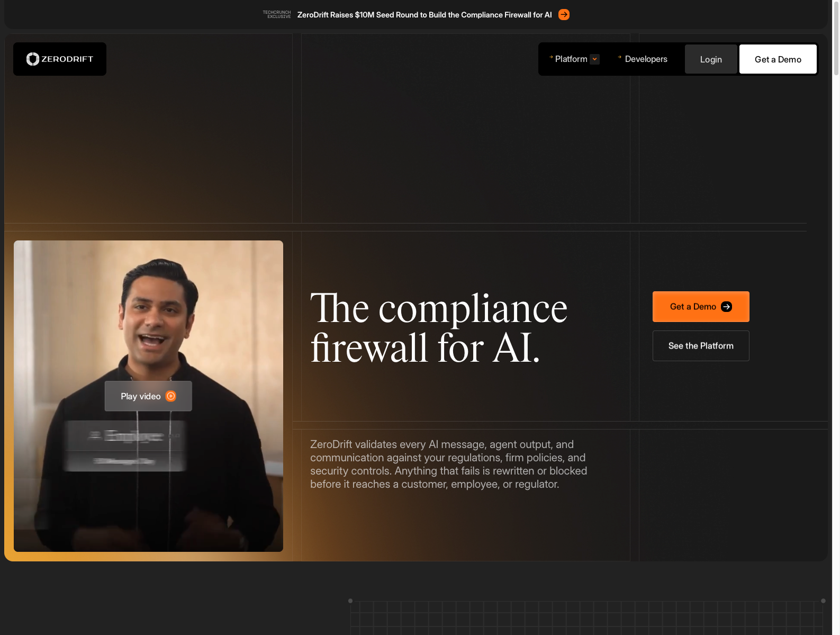Go to the Developers page
The height and width of the screenshot is (635, 840).
coord(646,59)
